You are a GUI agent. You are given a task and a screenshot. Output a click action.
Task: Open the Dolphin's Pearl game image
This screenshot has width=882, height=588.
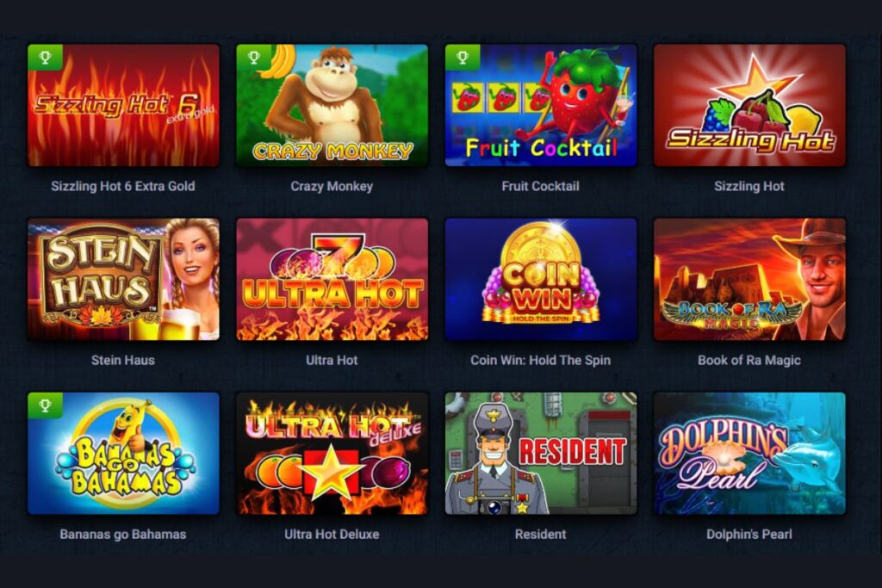coord(750,454)
